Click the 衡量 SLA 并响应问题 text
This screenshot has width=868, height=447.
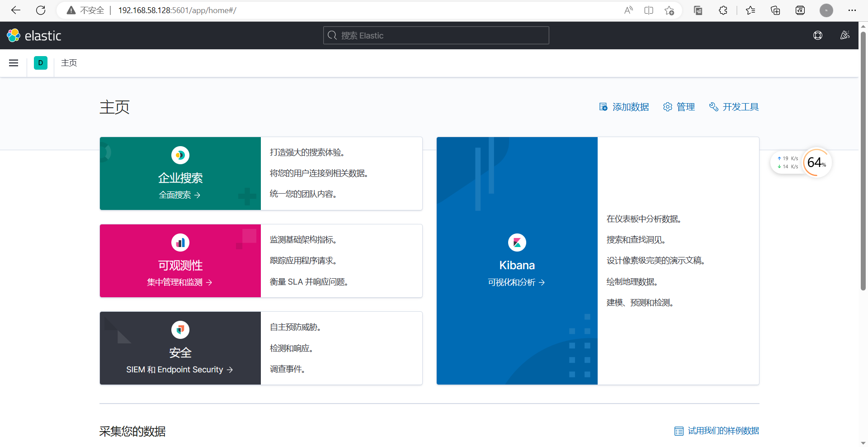click(x=310, y=282)
